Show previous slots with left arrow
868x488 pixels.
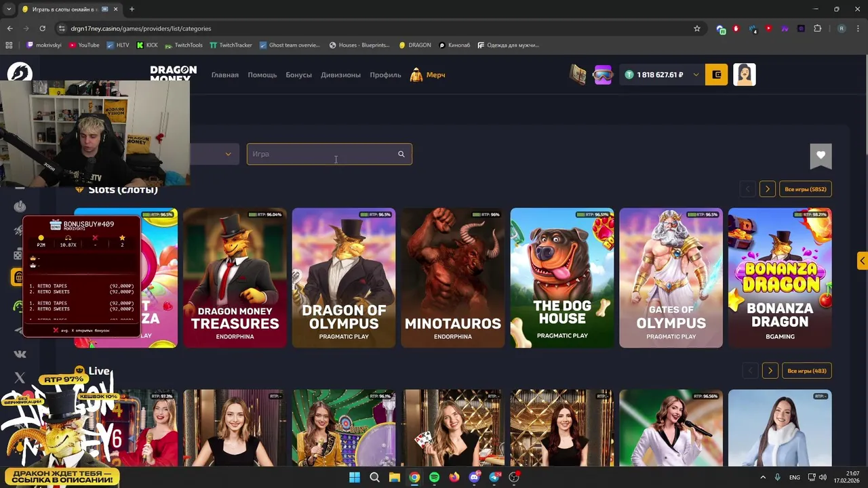click(747, 189)
